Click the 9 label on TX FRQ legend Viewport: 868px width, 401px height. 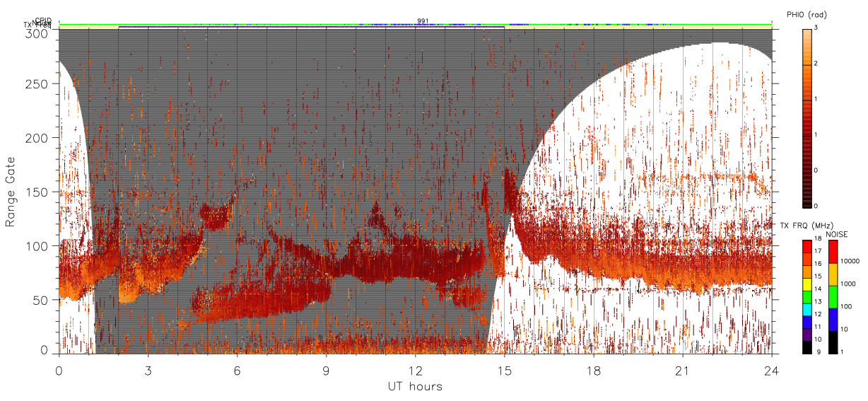[819, 351]
